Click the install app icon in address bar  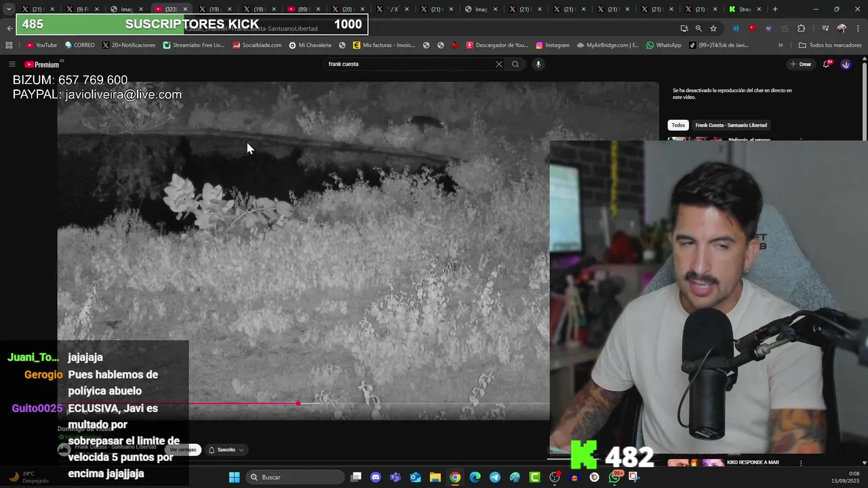(684, 28)
